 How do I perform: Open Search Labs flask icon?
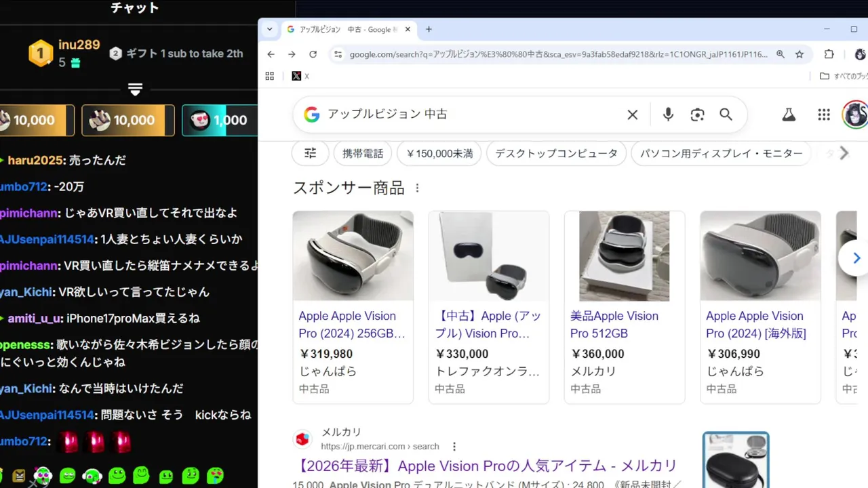coord(789,115)
